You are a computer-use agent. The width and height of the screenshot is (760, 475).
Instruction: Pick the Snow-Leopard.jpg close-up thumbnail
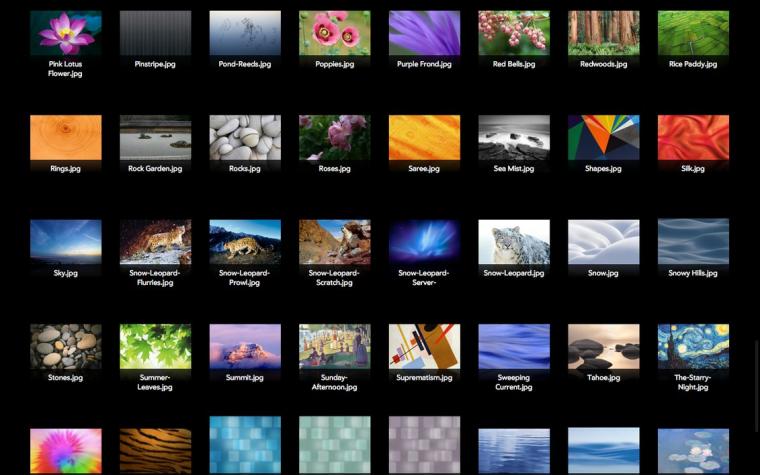click(514, 242)
